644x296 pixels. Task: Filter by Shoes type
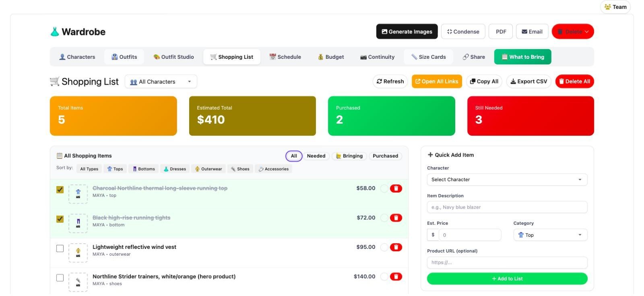[x=240, y=169]
